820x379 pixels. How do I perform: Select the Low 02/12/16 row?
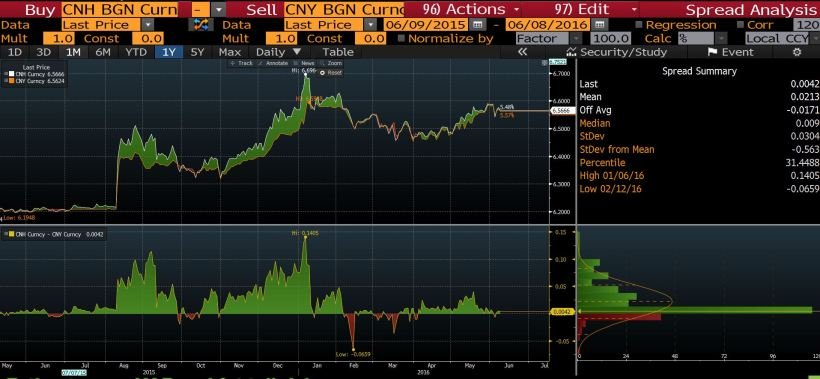[699, 189]
